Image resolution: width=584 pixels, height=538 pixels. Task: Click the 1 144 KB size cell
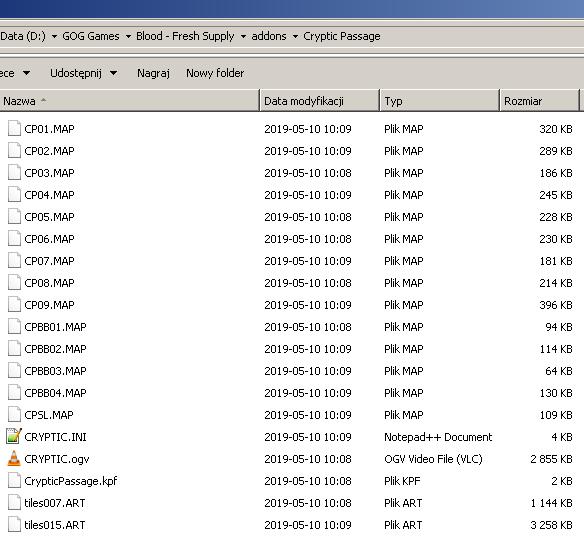(x=552, y=503)
